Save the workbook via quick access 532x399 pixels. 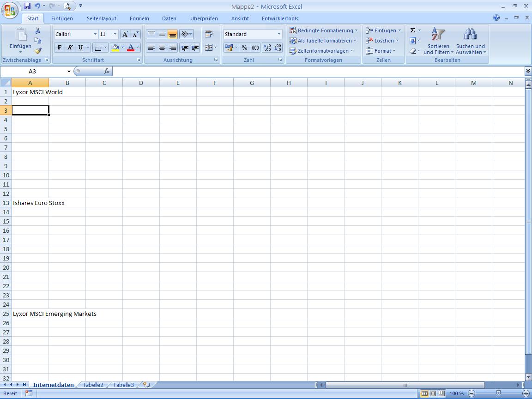tap(28, 6)
